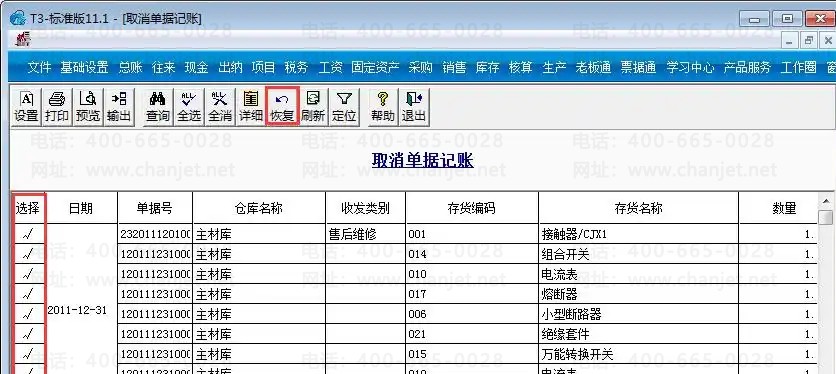This screenshot has height=374, width=836.
Task: Open 预览 print preview
Action: 87,107
